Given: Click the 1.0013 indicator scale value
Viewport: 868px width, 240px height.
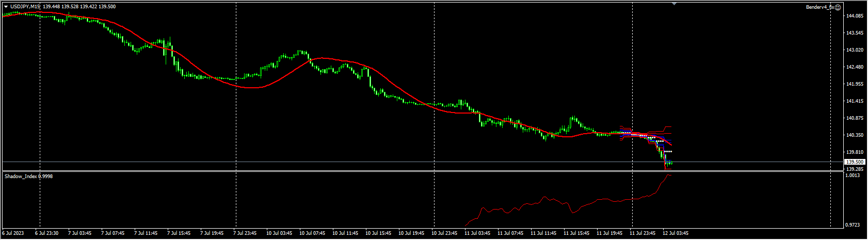Looking at the screenshot, I should 854,175.
